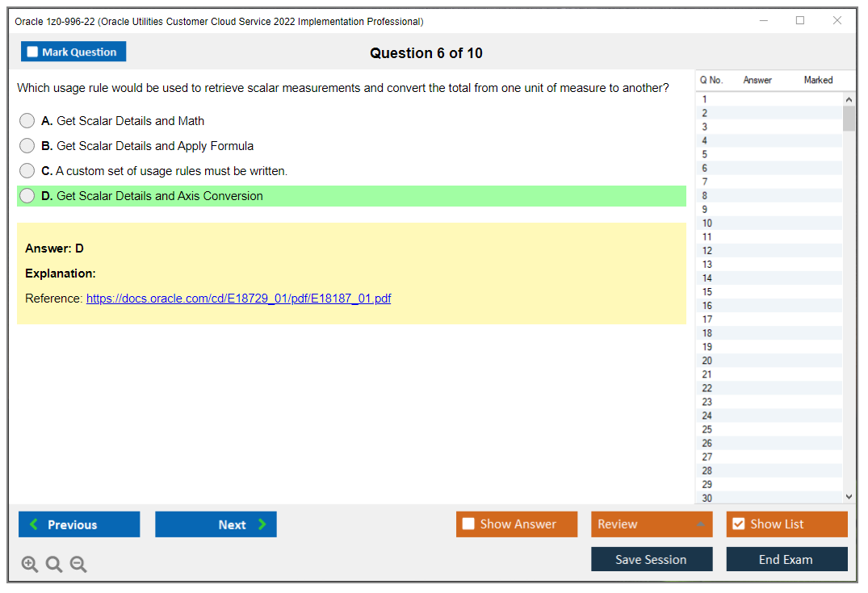Open the Oracle docs PDF reference link

(x=238, y=298)
